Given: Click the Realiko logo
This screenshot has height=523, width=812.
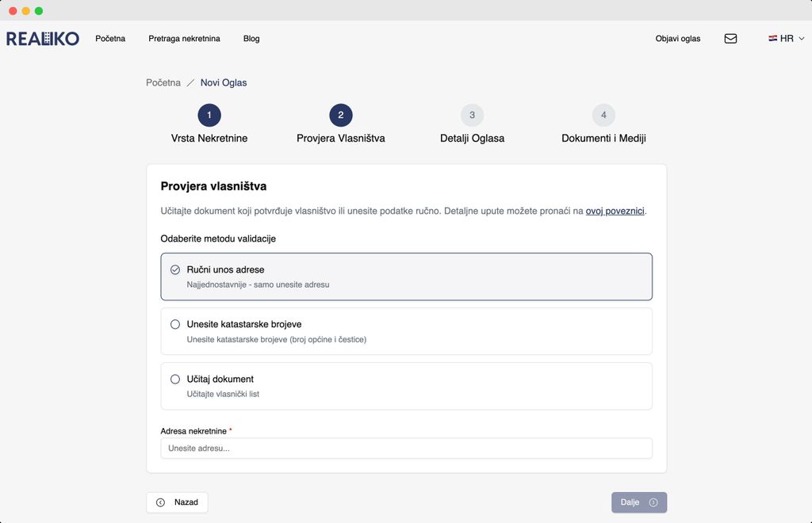Looking at the screenshot, I should pos(43,38).
